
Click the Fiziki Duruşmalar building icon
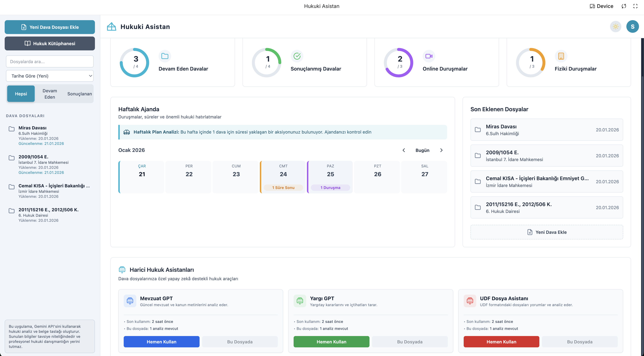561,56
